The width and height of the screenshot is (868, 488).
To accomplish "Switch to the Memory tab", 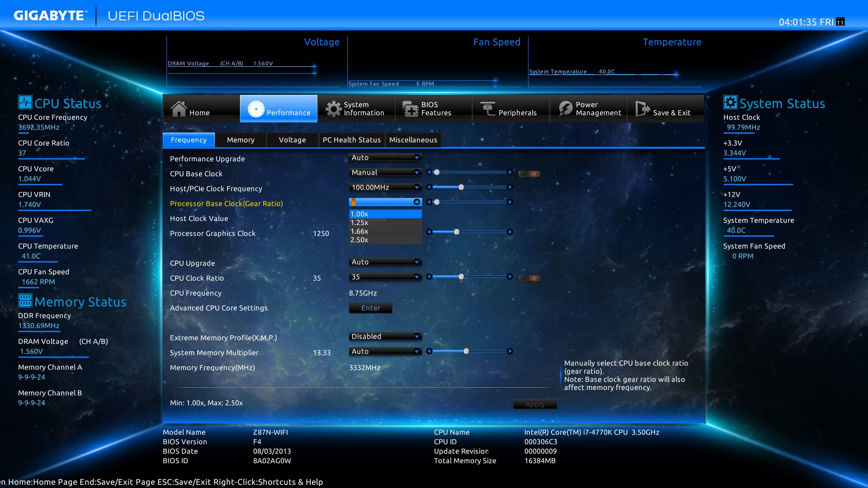I will pyautogui.click(x=241, y=140).
